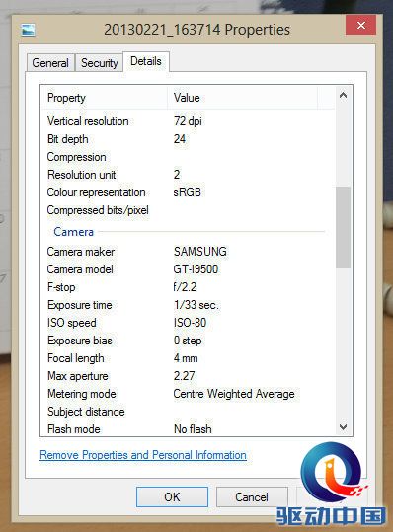Click the Metering mode value field

[234, 394]
